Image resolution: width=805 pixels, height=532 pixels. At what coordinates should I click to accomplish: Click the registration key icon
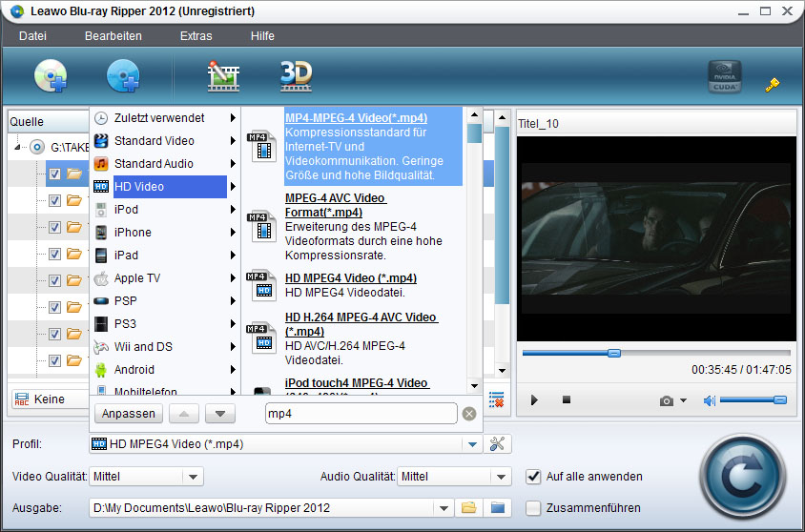click(773, 85)
